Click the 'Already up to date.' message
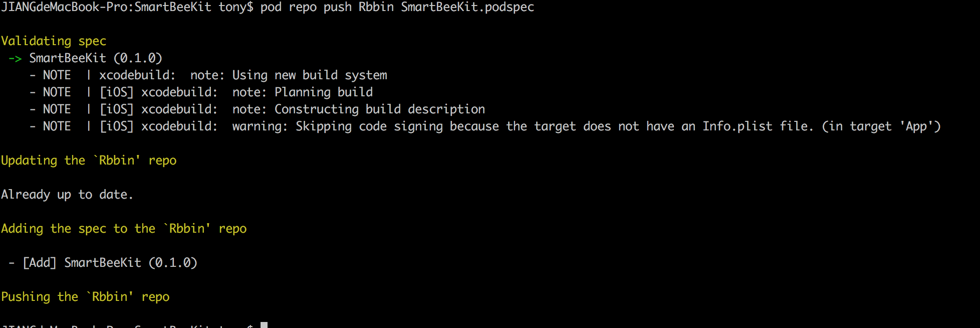The height and width of the screenshot is (328, 980). click(67, 195)
